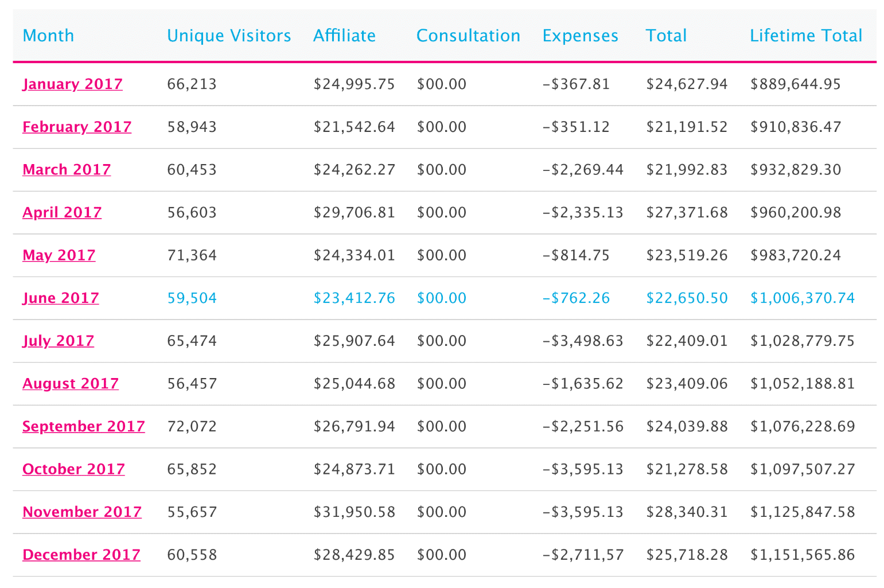Click the November 2017 month link

tap(82, 512)
